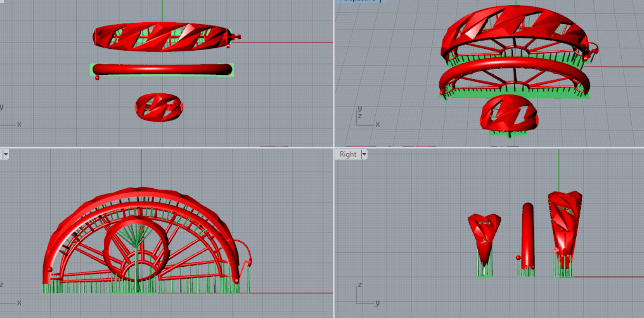This screenshot has width=644, height=318.
Task: Select the curved clasp at arch's right end
Action: click(245, 251)
